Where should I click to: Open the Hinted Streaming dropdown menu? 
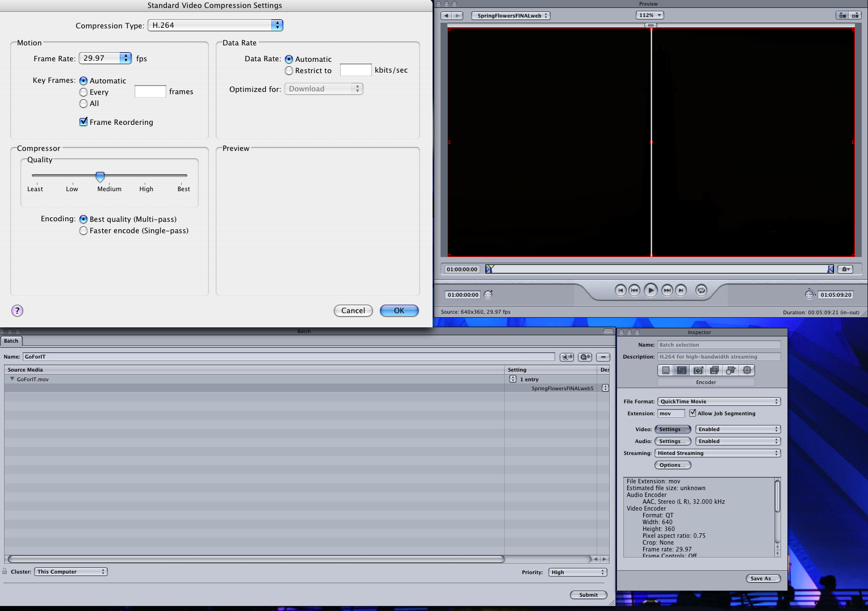coord(718,453)
